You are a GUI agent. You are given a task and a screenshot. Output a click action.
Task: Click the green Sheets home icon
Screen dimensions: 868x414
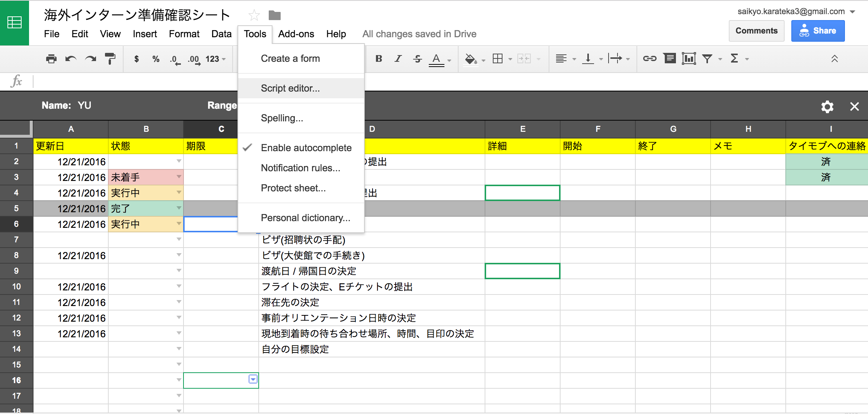tap(15, 23)
